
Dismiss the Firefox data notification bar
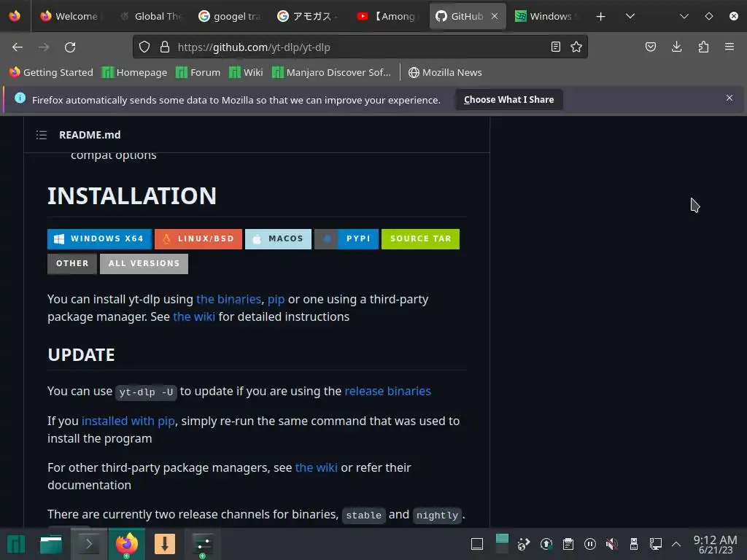pos(729,98)
